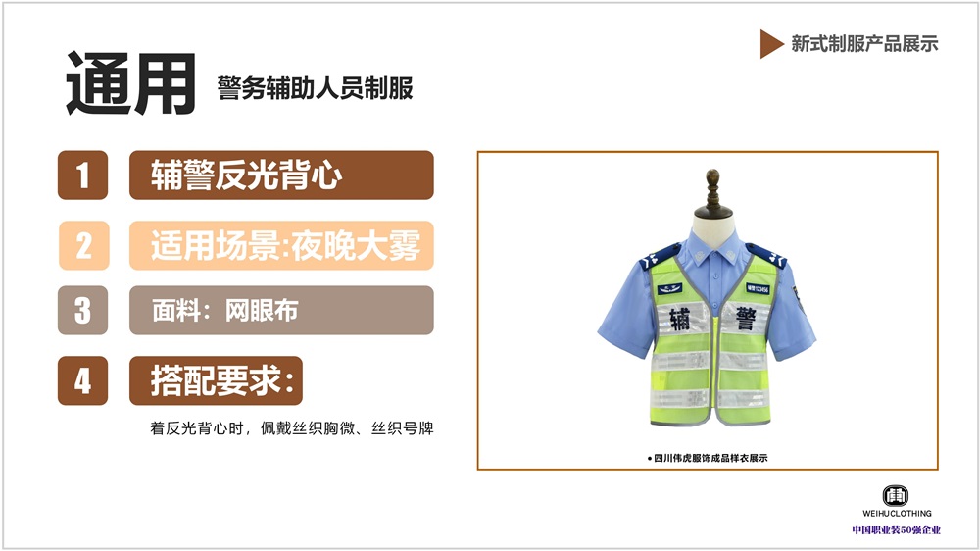Select the number 3 gray badge
980x551 pixels.
click(x=83, y=310)
